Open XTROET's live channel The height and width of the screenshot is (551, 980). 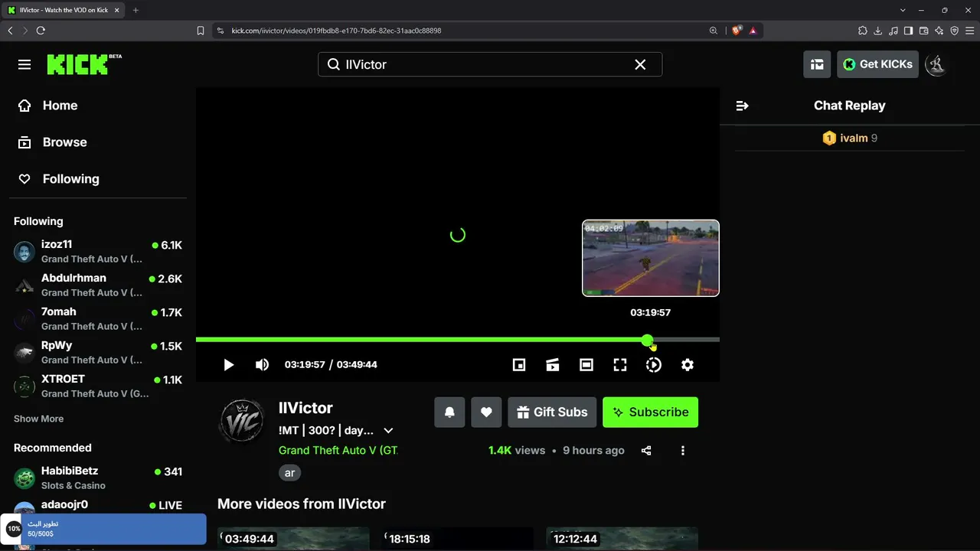click(x=98, y=386)
